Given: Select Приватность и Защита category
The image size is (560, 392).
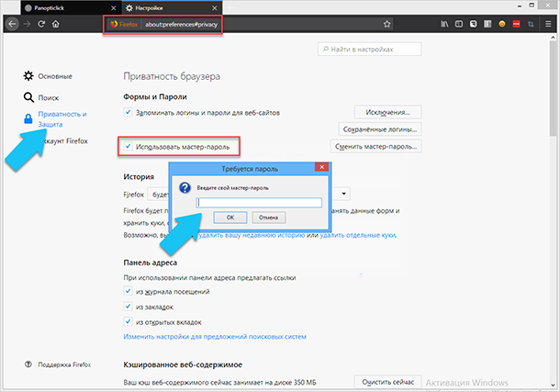Looking at the screenshot, I should click(55, 119).
